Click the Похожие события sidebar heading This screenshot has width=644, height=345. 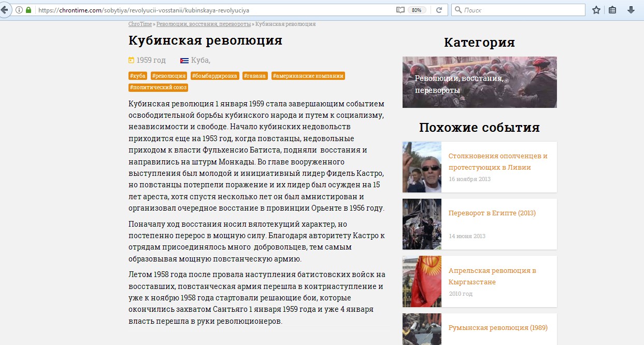click(480, 128)
